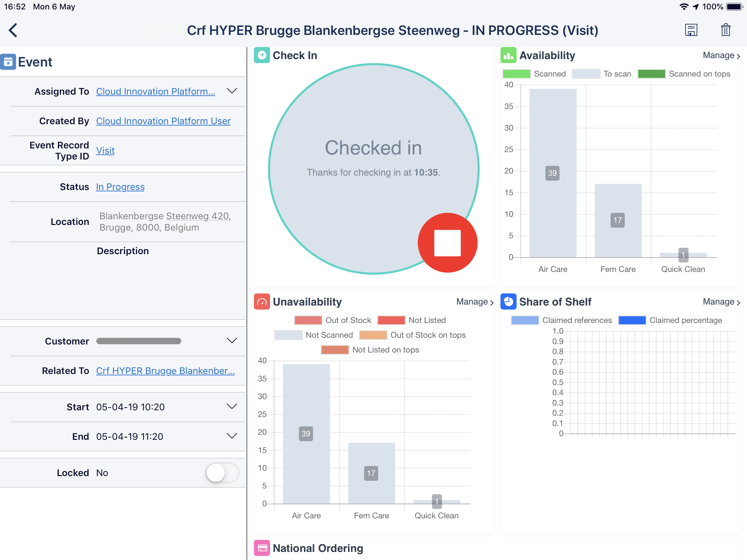Tap the redacted Customer value bar
This screenshot has width=747, height=560.
139,341
